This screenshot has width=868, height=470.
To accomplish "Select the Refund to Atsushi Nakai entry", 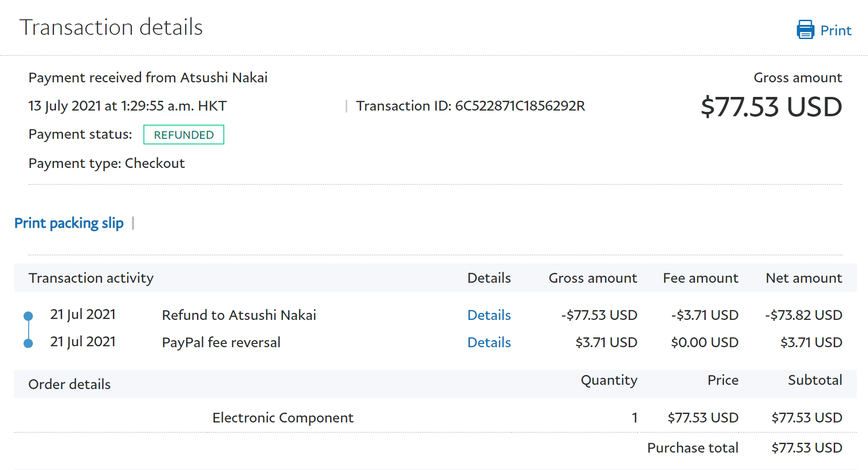I will (239, 315).
